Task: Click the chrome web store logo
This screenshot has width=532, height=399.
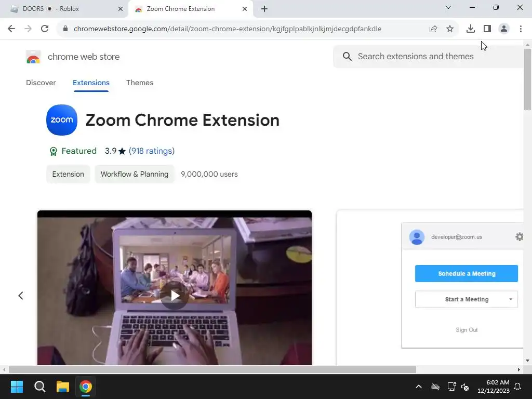Action: [x=33, y=57]
